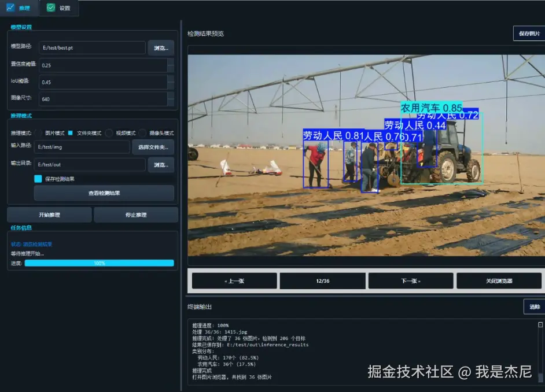Adjust 图像尺寸 using its spinner control
The image size is (545, 392).
pos(171,97)
